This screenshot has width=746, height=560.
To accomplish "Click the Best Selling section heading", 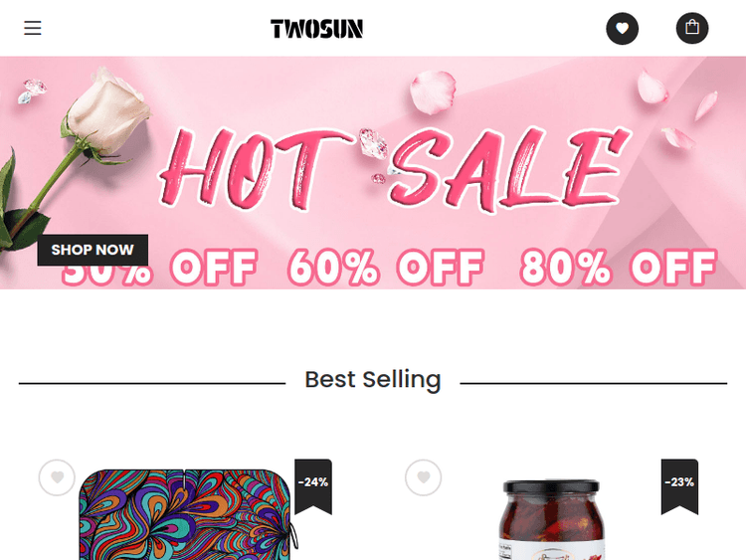I will click(373, 380).
